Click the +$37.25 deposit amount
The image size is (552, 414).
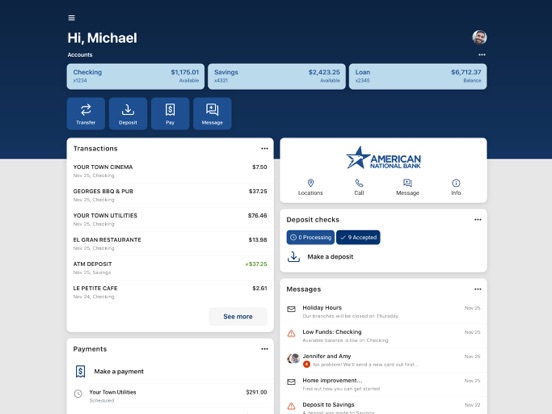pyautogui.click(x=256, y=264)
